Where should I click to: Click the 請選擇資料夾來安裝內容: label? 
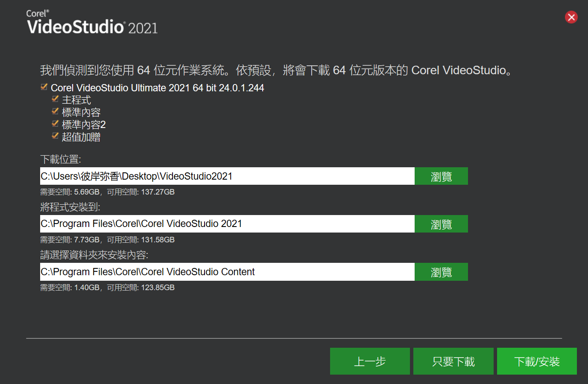[x=94, y=255]
